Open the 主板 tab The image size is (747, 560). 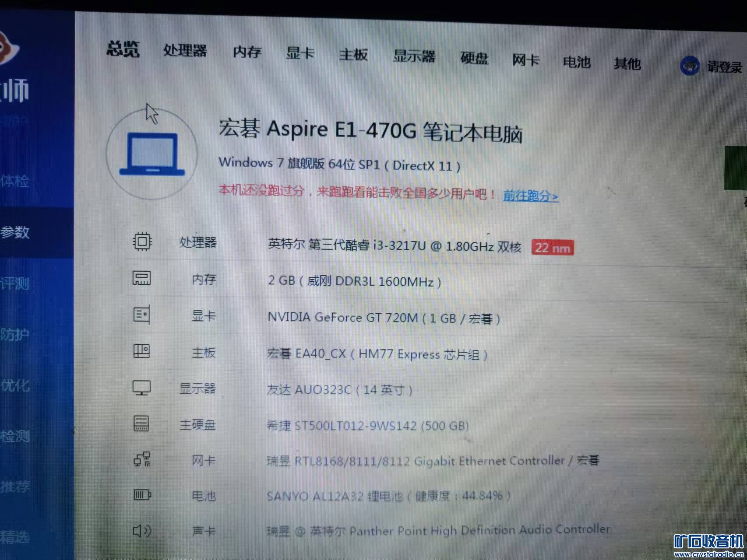[353, 55]
